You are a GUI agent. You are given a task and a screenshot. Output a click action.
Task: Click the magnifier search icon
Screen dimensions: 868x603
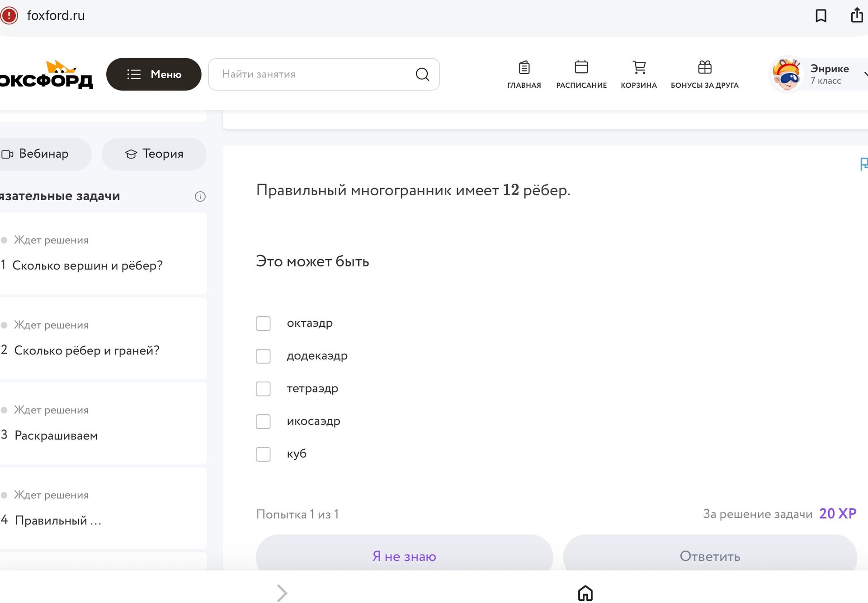[422, 74]
